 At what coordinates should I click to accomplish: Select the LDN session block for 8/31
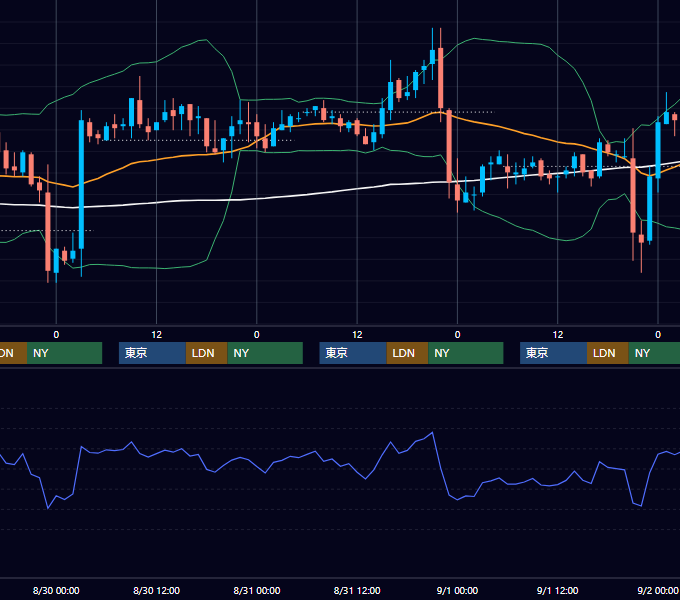point(407,353)
